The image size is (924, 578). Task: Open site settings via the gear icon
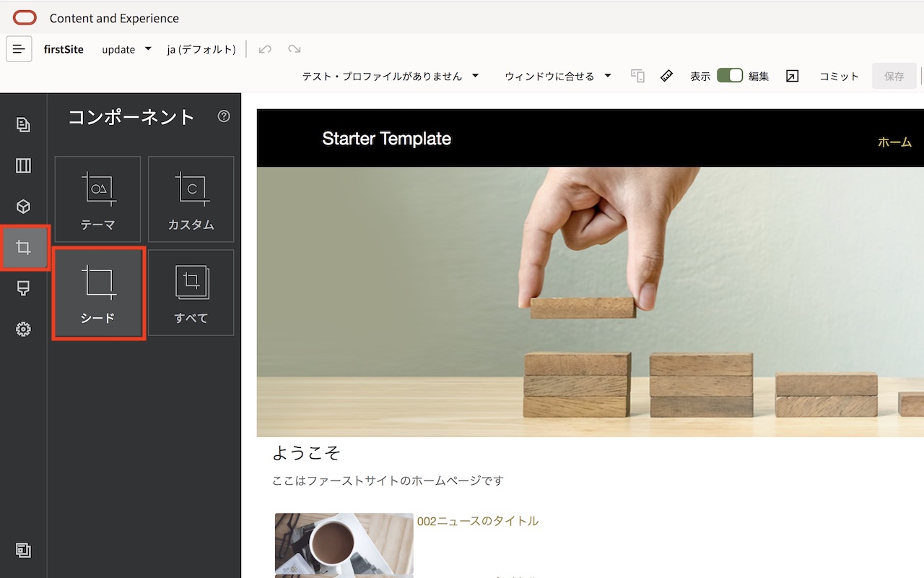pyautogui.click(x=24, y=329)
